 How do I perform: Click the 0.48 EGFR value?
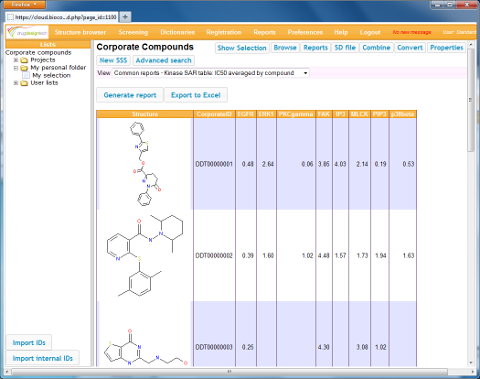[x=248, y=164]
